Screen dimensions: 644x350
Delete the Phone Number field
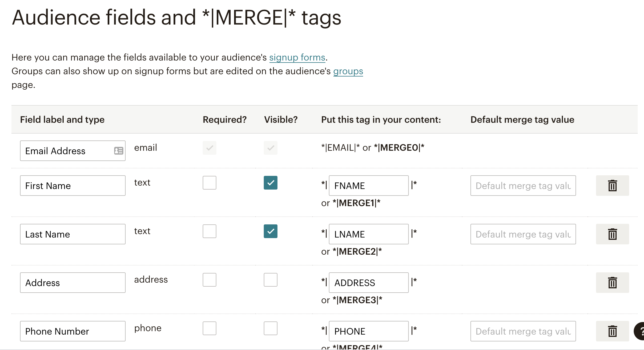click(612, 331)
